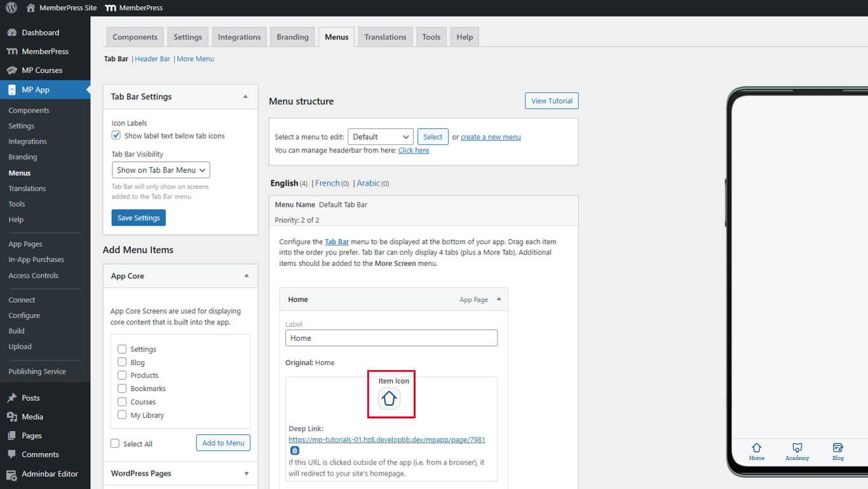Image resolution: width=868 pixels, height=489 pixels.
Task: Switch to the Branding tab
Action: 292,37
